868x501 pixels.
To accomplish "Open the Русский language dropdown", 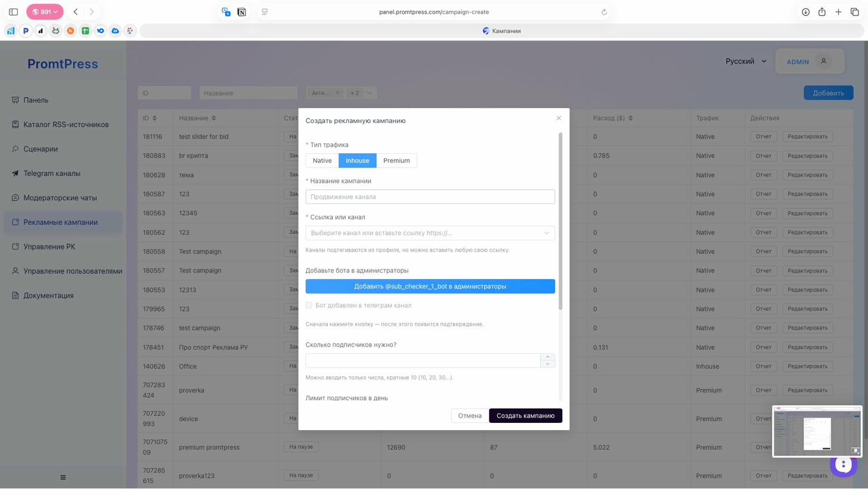I will point(745,61).
